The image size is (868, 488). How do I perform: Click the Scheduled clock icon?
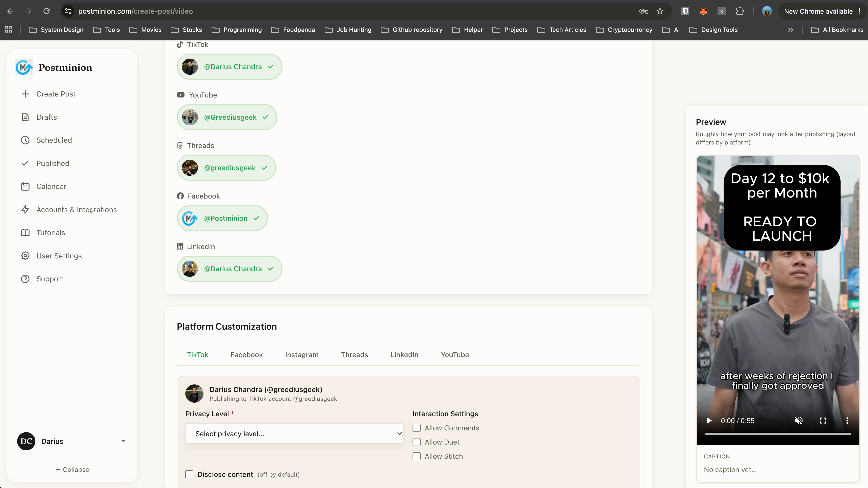(25, 140)
